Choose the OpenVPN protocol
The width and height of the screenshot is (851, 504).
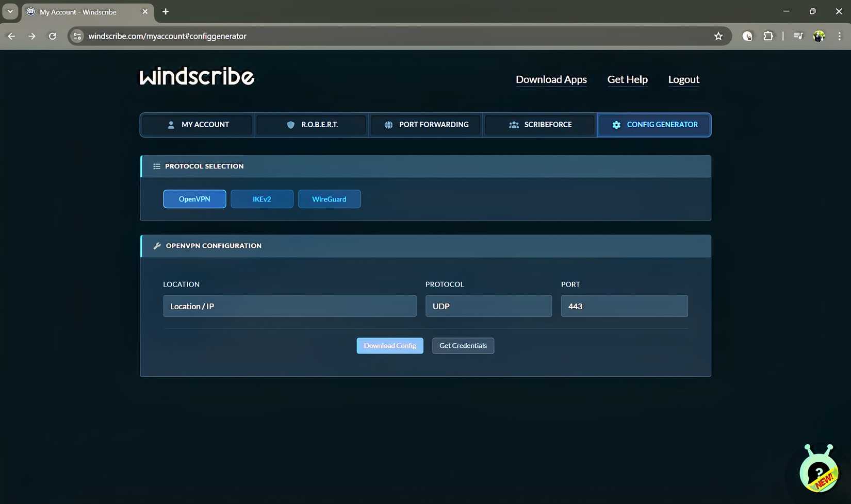point(194,199)
